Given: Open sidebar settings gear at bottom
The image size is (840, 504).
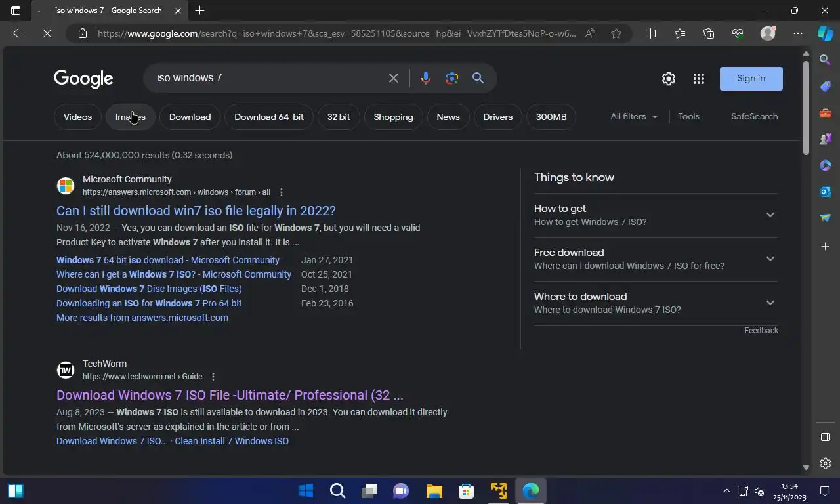Looking at the screenshot, I should 826,463.
